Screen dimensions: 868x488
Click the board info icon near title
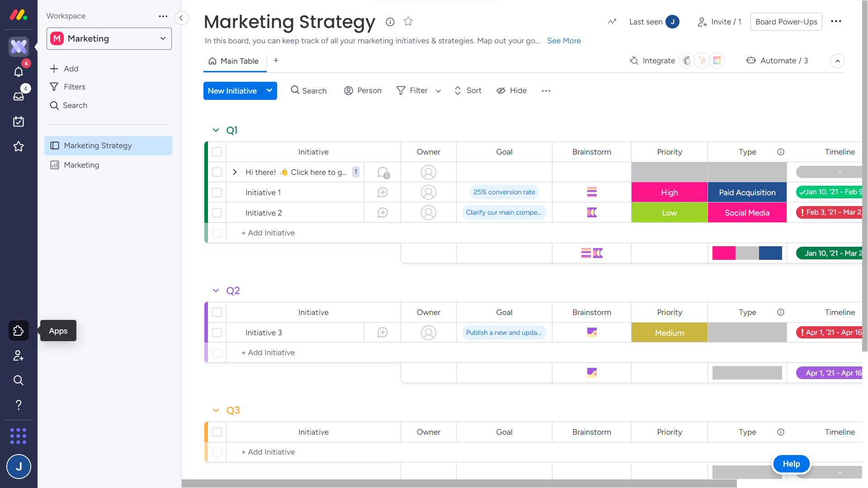pos(390,22)
